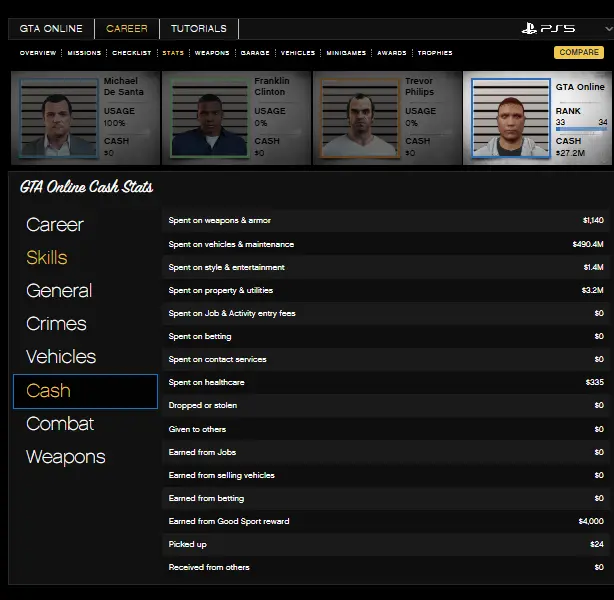Viewport: 614px width, 600px height.
Task: Select the GTA Online character portrait
Action: (x=510, y=118)
